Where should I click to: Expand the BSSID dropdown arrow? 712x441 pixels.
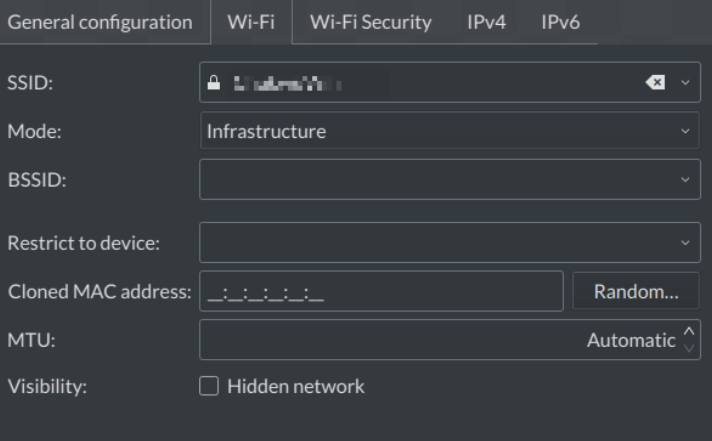pos(685,180)
